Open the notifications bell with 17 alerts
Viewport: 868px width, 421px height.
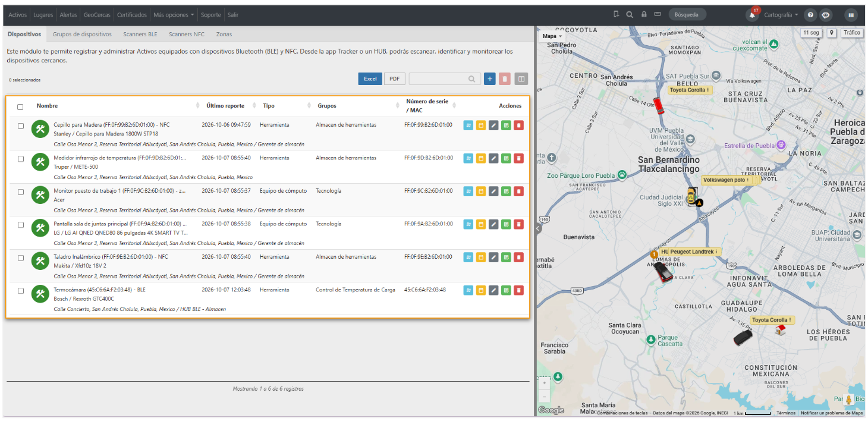click(x=752, y=15)
